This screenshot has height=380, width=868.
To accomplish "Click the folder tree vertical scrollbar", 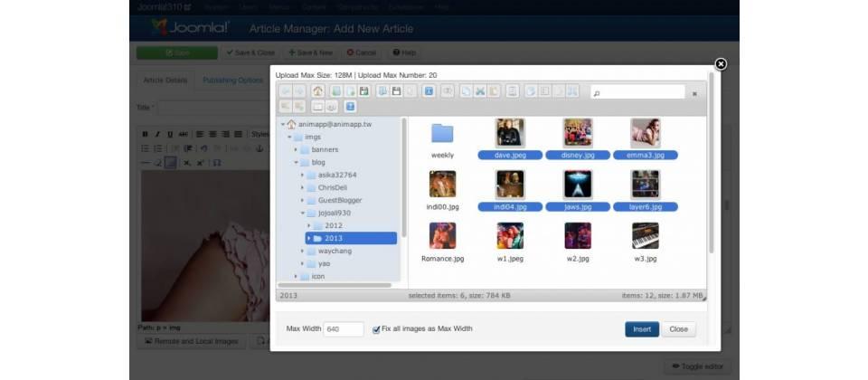I will coord(404,177).
